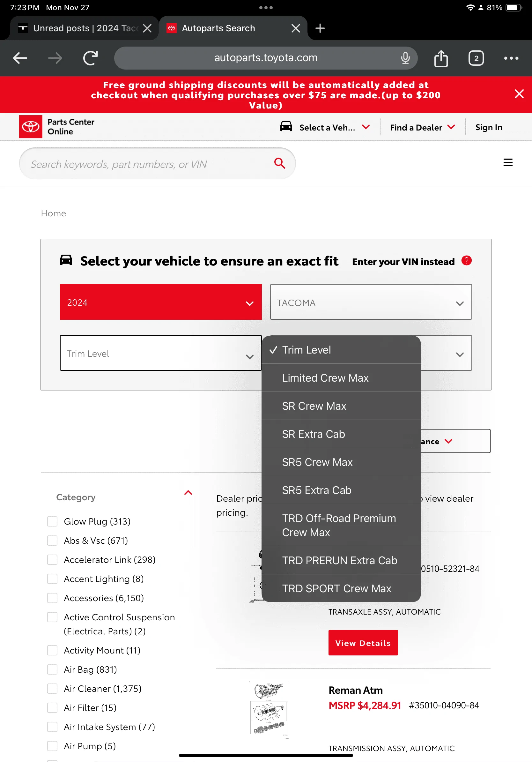Image resolution: width=532 pixels, height=762 pixels.
Task: Click Enter your VIN instead
Action: 403,262
